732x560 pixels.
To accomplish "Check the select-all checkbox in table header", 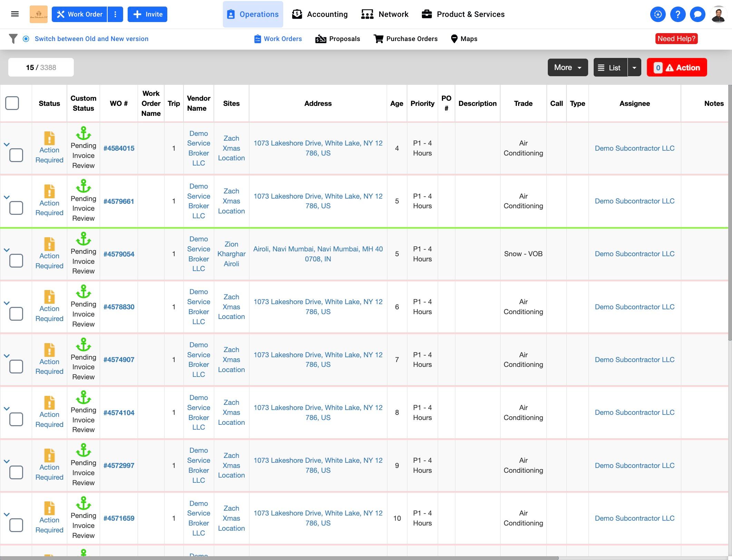I will (12, 103).
